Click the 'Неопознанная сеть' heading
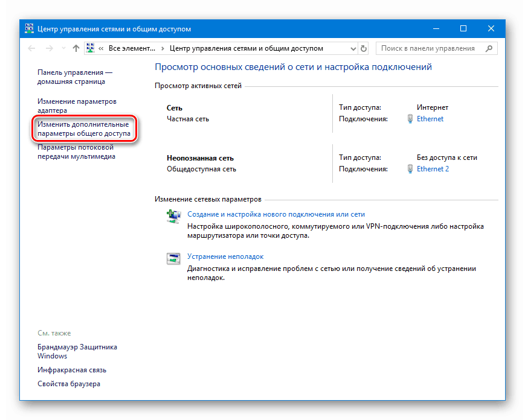This screenshot has width=525, height=420. coord(200,158)
